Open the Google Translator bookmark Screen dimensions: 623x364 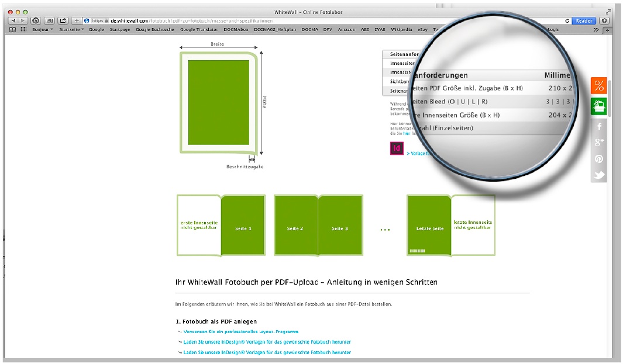[199, 29]
